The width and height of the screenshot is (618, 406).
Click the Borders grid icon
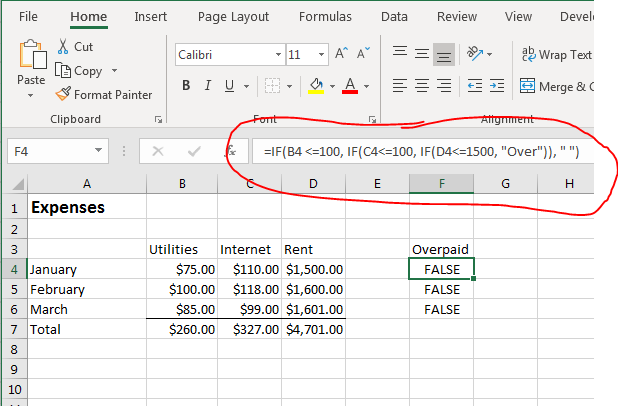[272, 86]
